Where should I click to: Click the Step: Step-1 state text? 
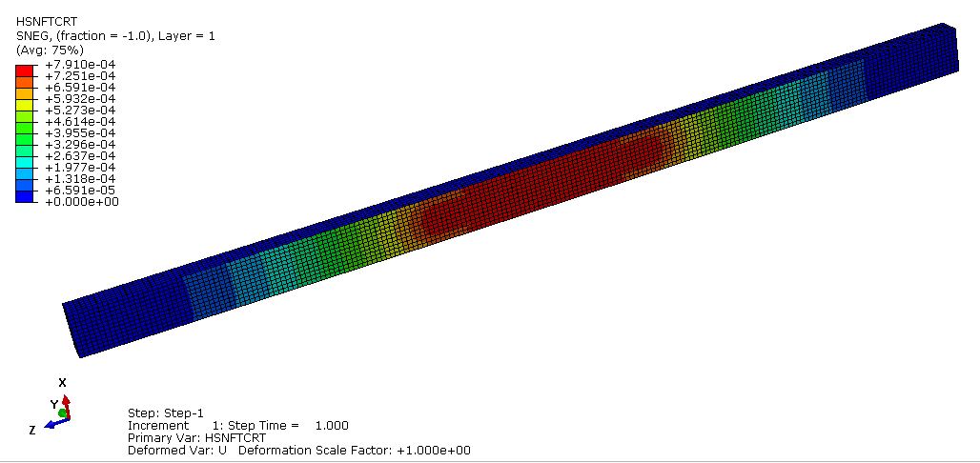166,413
